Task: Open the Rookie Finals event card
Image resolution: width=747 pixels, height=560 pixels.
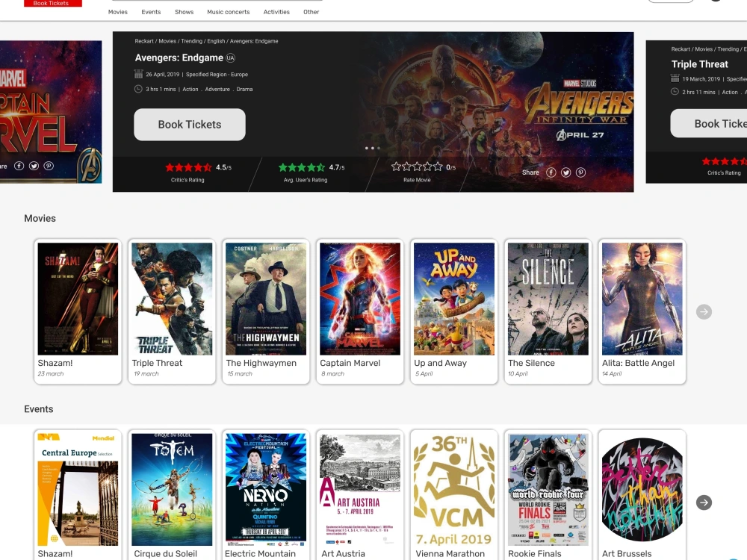Action: click(x=548, y=495)
